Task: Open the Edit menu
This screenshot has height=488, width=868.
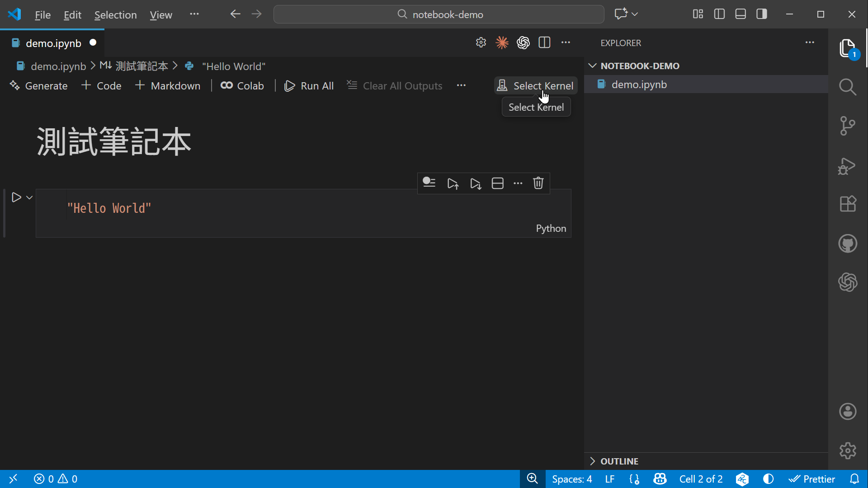Action: click(x=72, y=14)
